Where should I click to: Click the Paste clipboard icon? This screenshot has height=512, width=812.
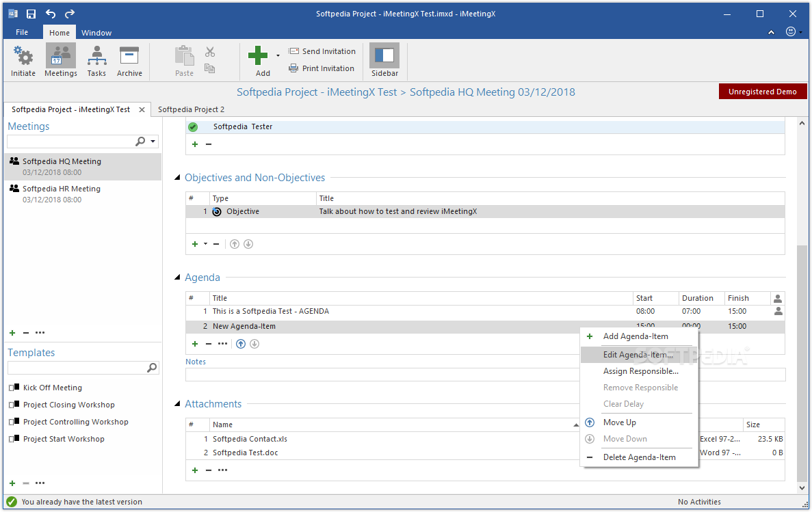[184, 56]
